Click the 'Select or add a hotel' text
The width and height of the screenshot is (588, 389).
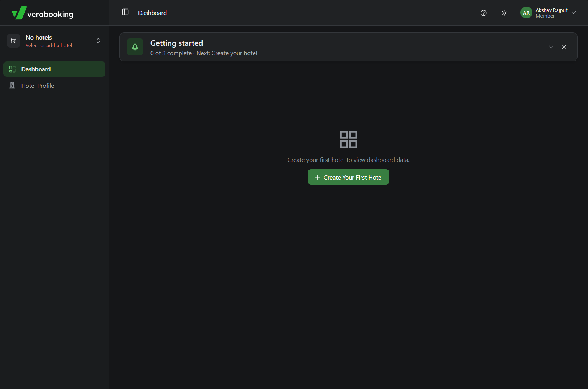click(x=49, y=45)
